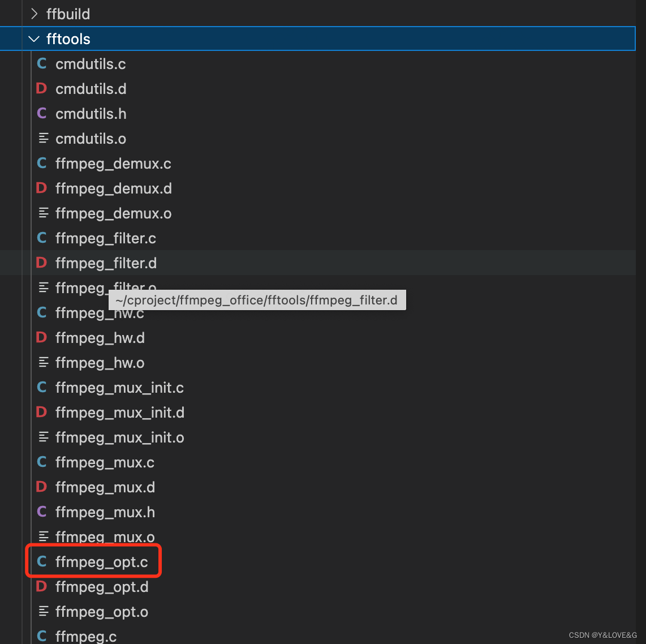Open the ffmpeg_mux_init.c file
This screenshot has width=646, height=644.
[x=119, y=387]
